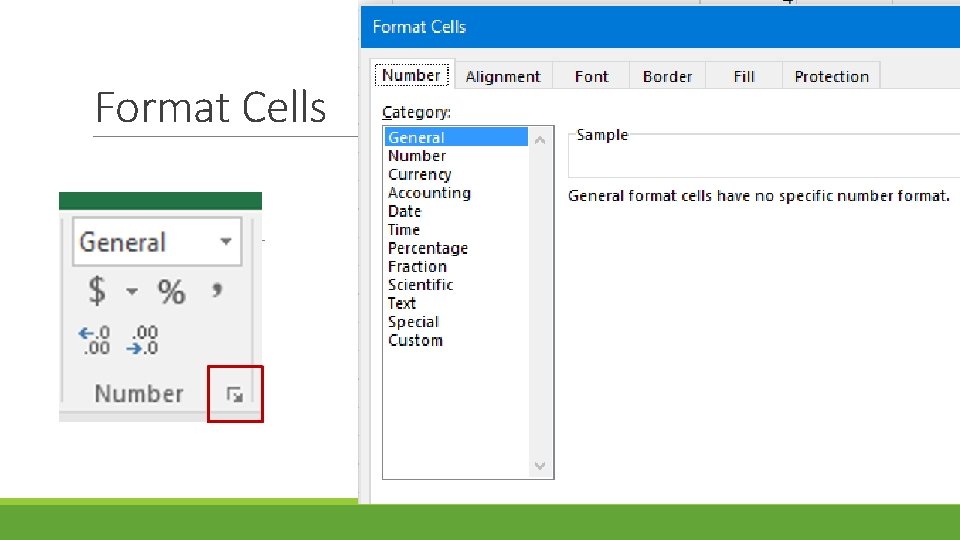Apply Comma Style icon
960x540 pixels.
point(217,290)
